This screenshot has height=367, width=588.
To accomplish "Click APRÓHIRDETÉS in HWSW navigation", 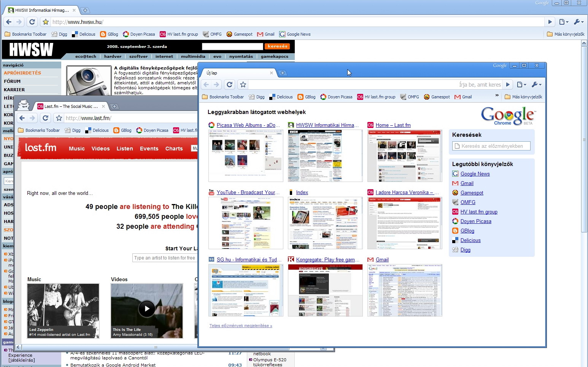I will tap(22, 73).
